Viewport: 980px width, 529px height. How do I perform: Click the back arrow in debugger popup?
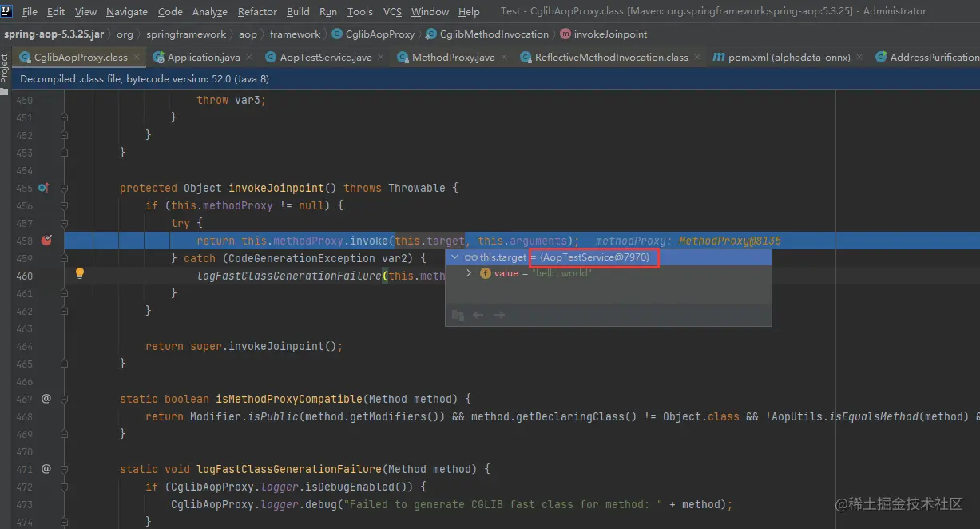tap(478, 315)
